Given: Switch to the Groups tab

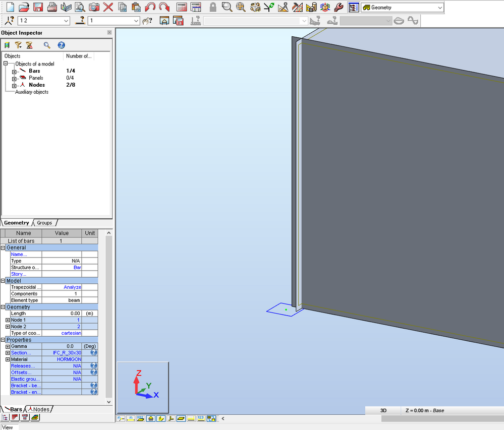Looking at the screenshot, I should pos(44,222).
